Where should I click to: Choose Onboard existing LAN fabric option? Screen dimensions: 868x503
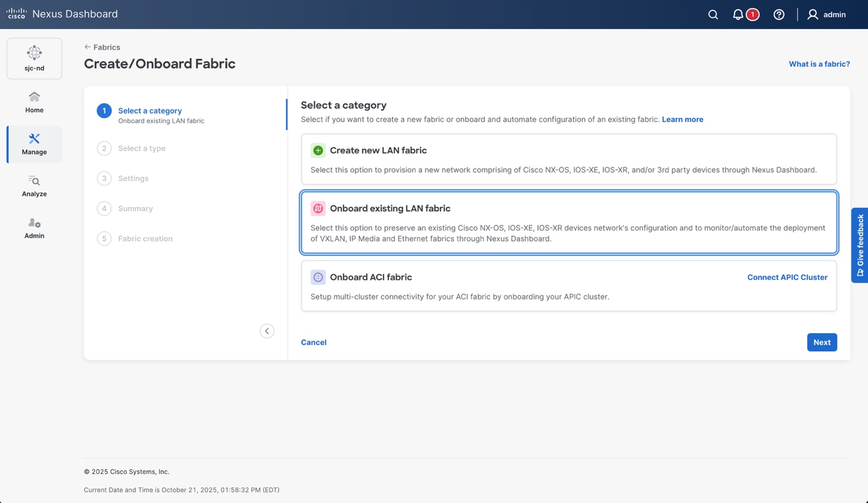tap(569, 223)
